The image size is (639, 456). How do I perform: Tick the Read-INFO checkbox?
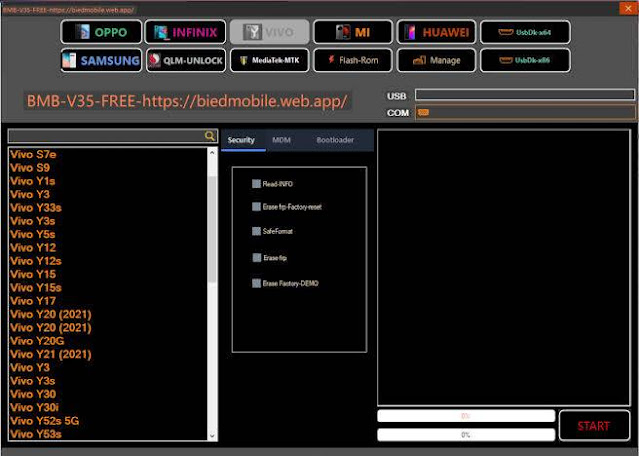tap(256, 184)
